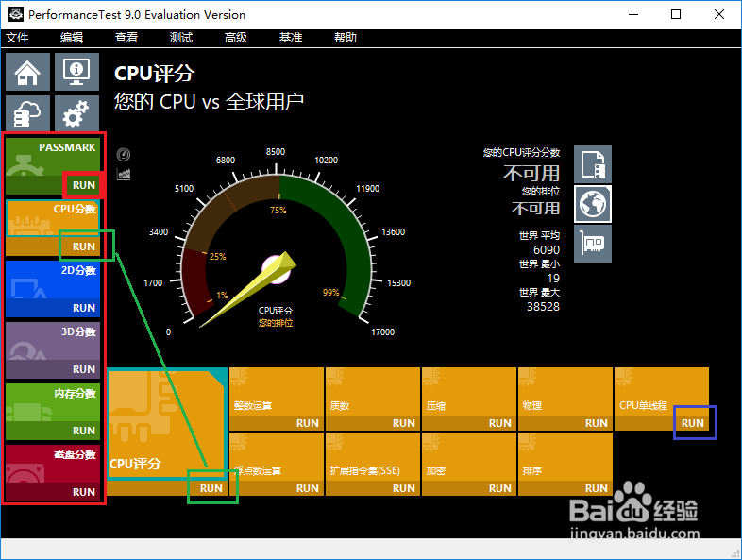Switch to the chart view icon

pos(124,174)
